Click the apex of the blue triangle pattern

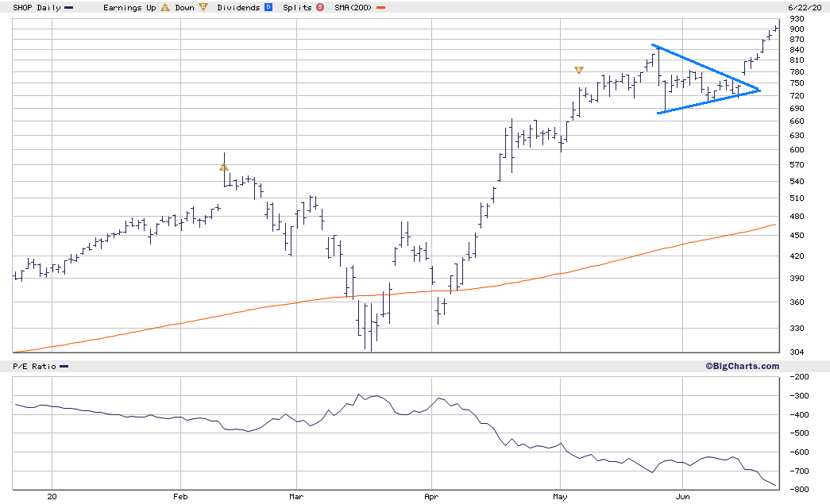(x=759, y=90)
